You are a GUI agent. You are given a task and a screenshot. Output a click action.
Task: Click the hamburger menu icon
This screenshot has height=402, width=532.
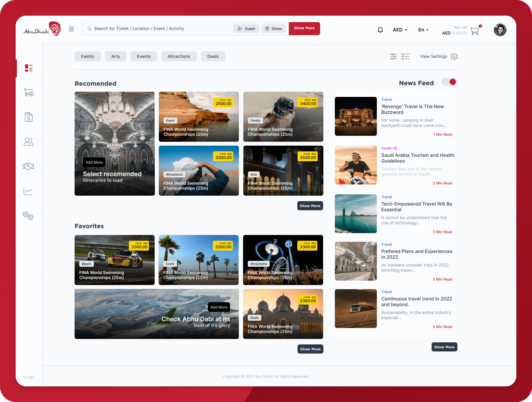(71, 29)
